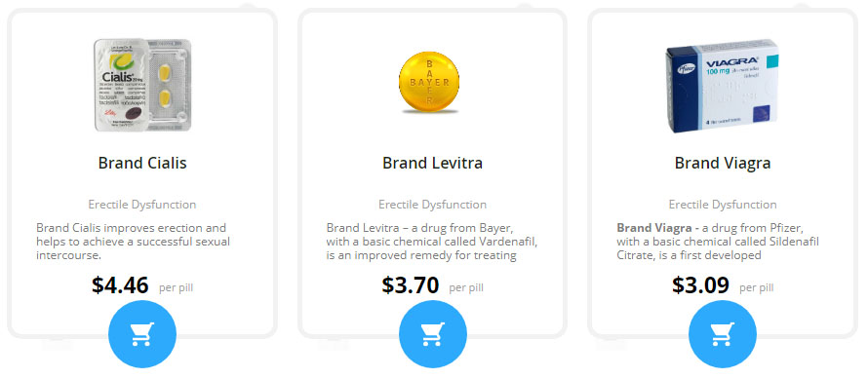Open the Viagra box product image
Screen dimensions: 868x378
(722, 86)
